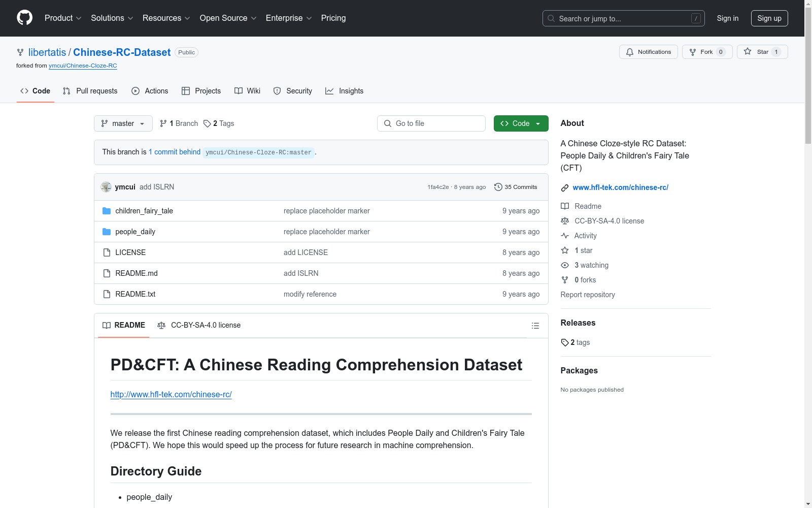Click the add LICENSE commit message
812x508 pixels.
pos(306,252)
